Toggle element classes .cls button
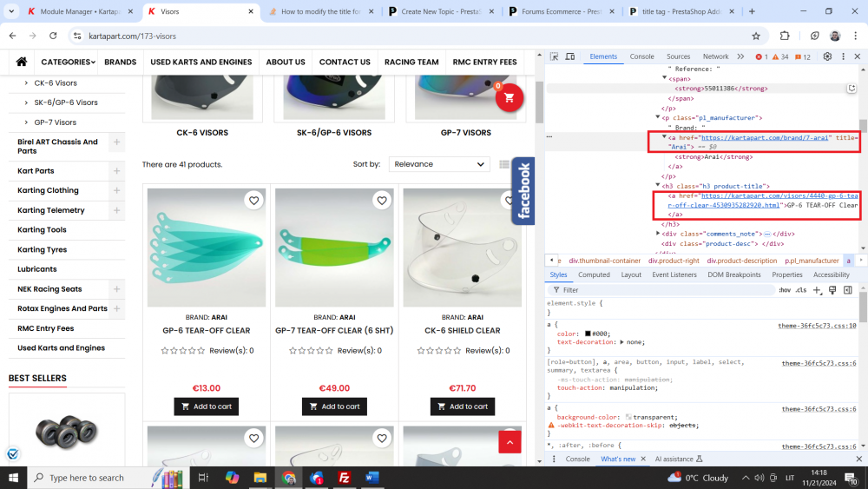The image size is (868, 489). 801,290
